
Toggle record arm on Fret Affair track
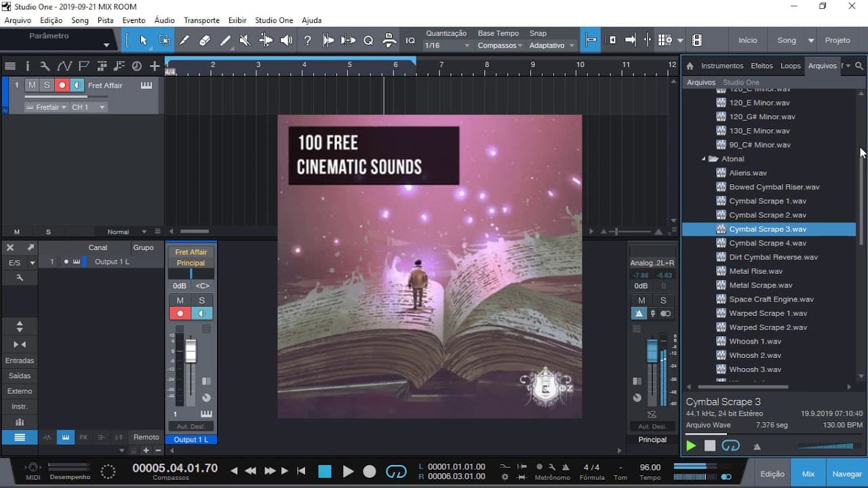(x=62, y=85)
